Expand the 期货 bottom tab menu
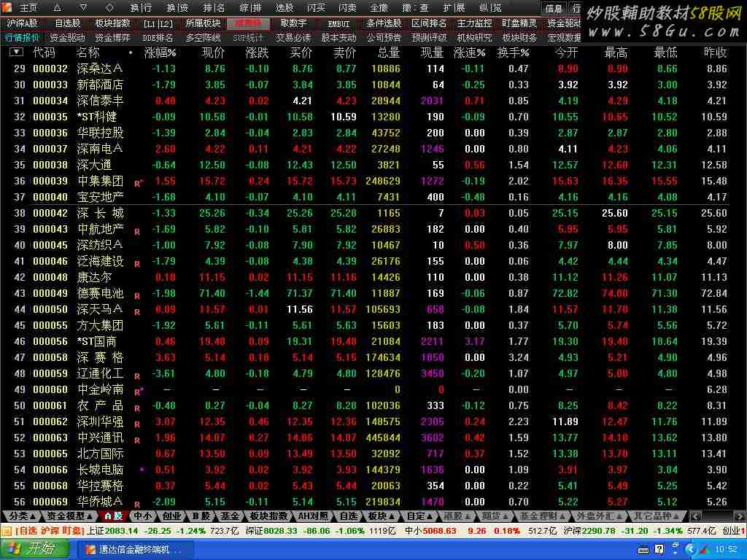747x560 pixels. pos(494,516)
